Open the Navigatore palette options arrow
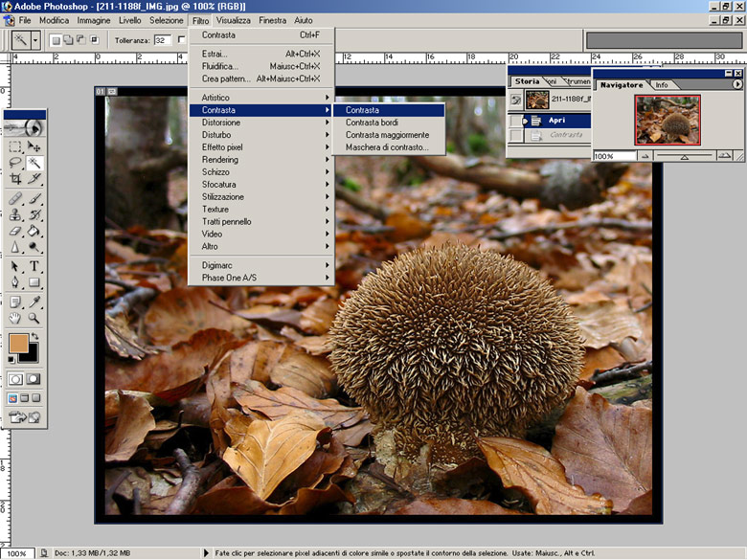The image size is (747, 560). (737, 84)
